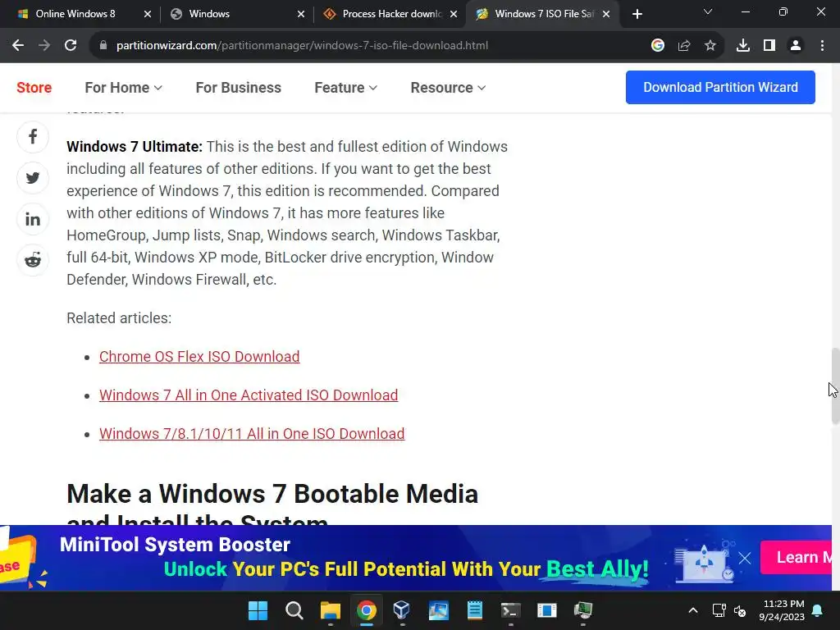Share the article on Twitter
This screenshot has height=630, width=840.
[33, 178]
